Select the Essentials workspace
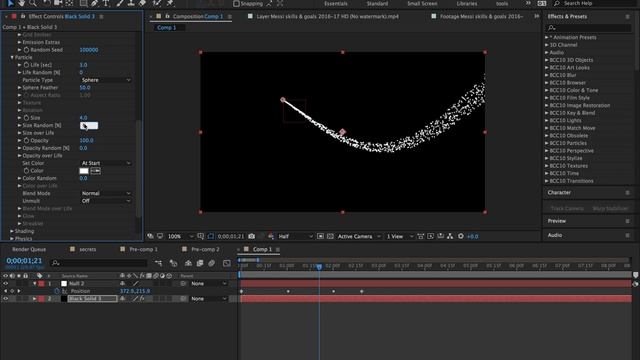 point(336,4)
